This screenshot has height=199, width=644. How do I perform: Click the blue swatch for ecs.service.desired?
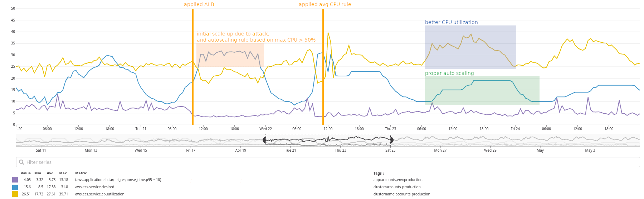tap(15, 187)
